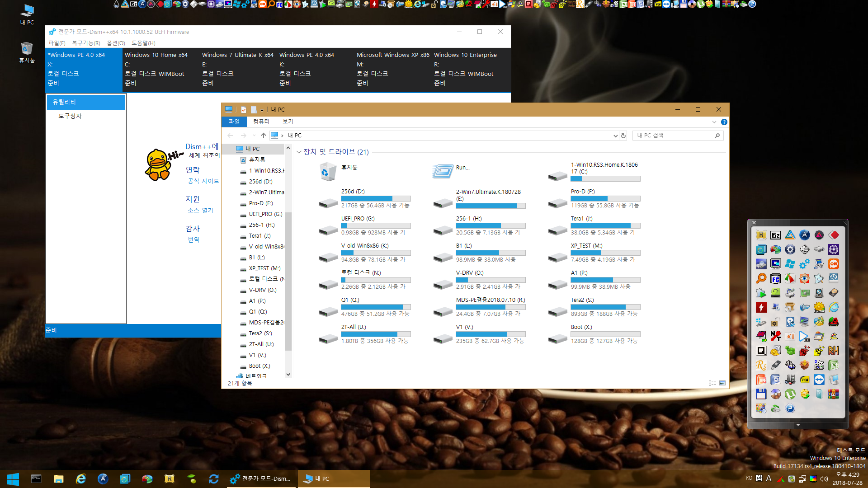Image resolution: width=868 pixels, height=488 pixels.
Task: Open the Run... item in Explorer
Action: click(452, 172)
